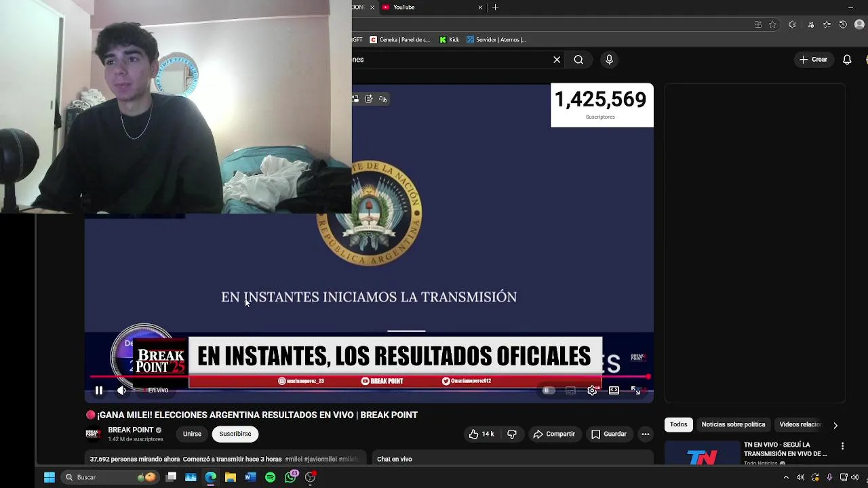Open video settings gear
The image size is (868, 488).
click(x=592, y=390)
